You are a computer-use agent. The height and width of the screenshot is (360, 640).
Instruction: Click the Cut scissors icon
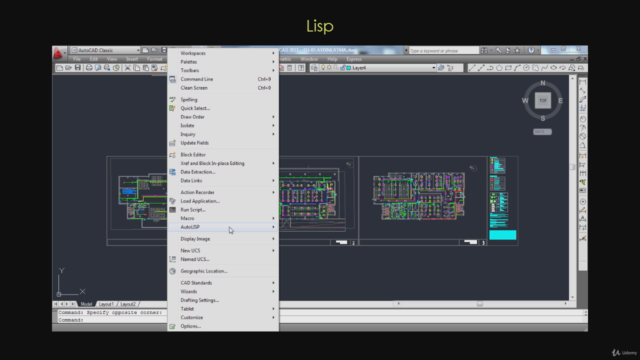pos(127,68)
